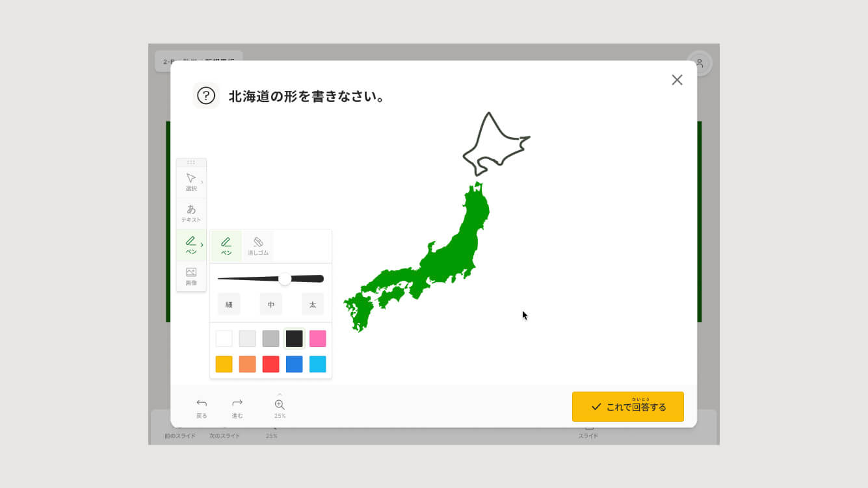Set pen thickness to 中 (medium)
Viewport: 868px width, 488px height.
[x=270, y=304]
